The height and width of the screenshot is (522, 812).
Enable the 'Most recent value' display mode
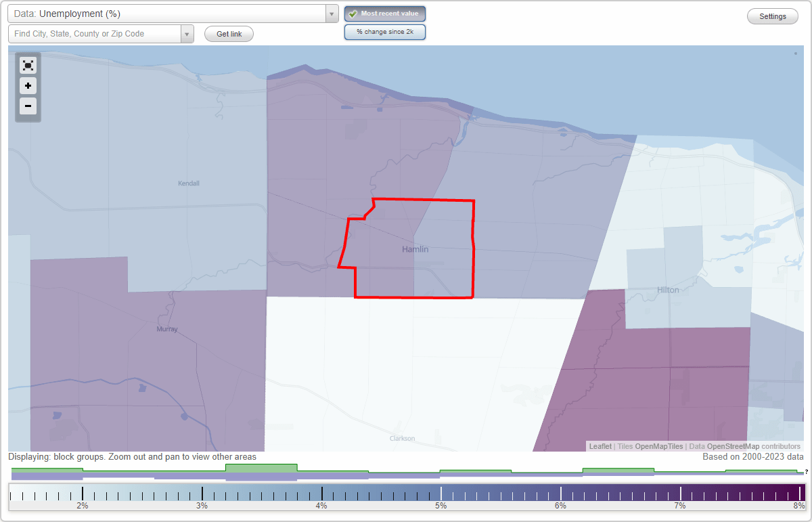385,14
